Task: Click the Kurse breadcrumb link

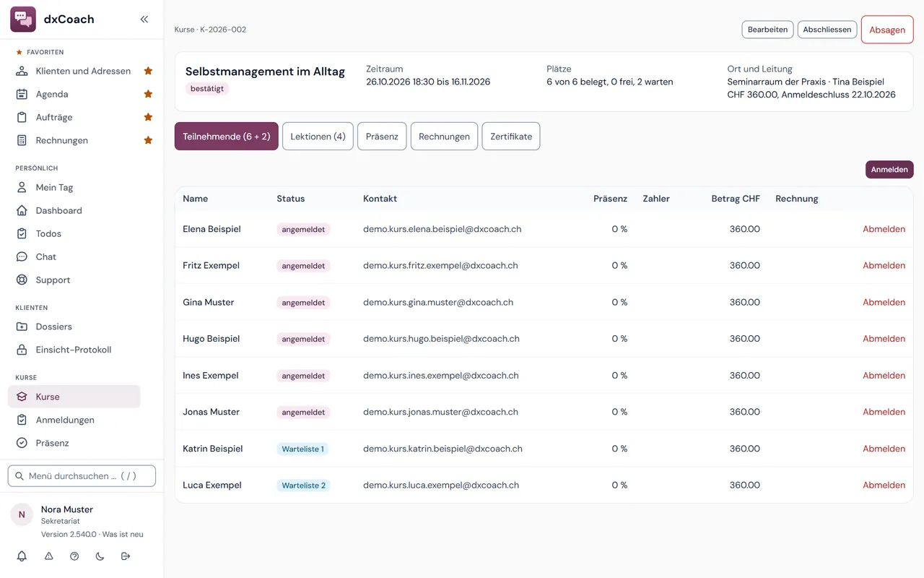Action: pyautogui.click(x=184, y=30)
